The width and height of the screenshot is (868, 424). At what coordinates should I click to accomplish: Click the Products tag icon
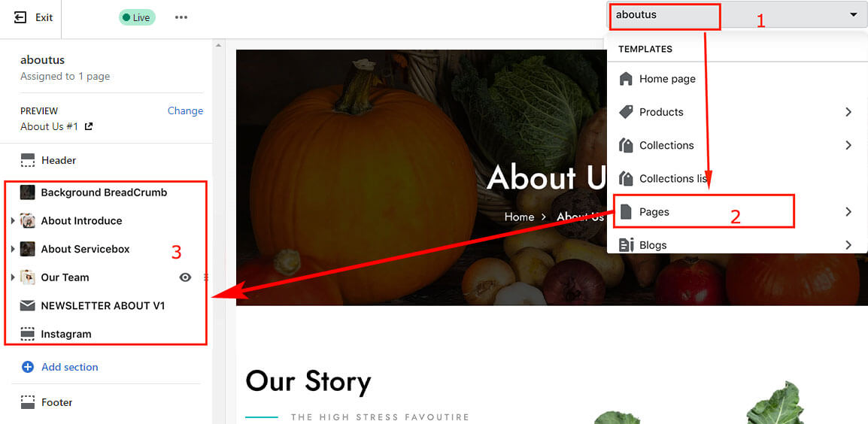click(x=626, y=112)
